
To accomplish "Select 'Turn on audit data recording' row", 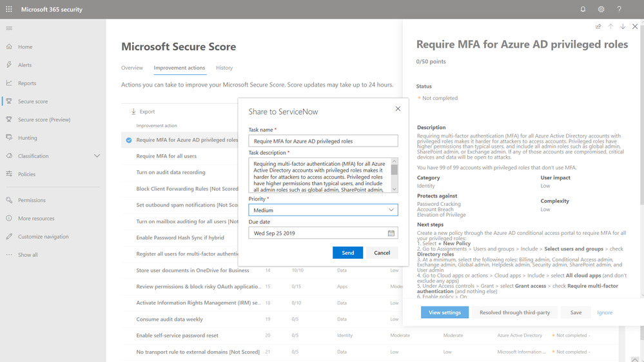I will coord(171,172).
